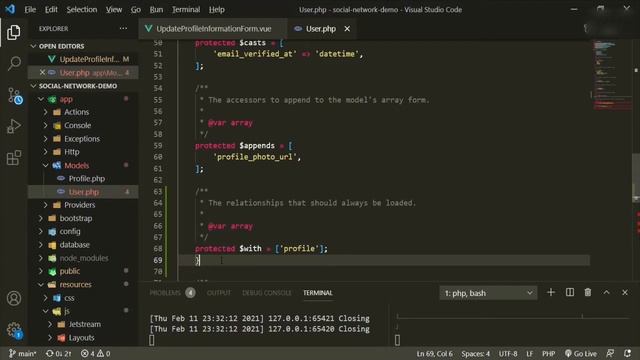
Task: Expand the Http folder
Action: [x=46, y=152]
